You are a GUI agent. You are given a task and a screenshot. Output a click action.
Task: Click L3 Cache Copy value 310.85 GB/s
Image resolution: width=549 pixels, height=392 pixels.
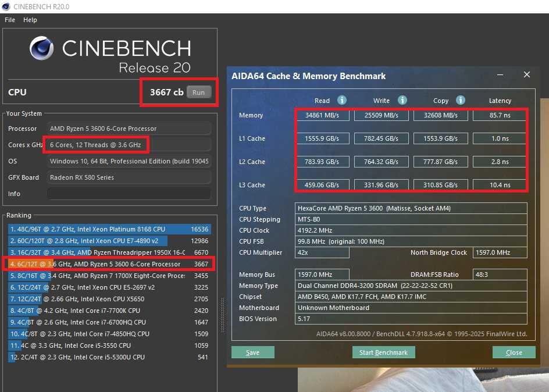click(x=440, y=185)
